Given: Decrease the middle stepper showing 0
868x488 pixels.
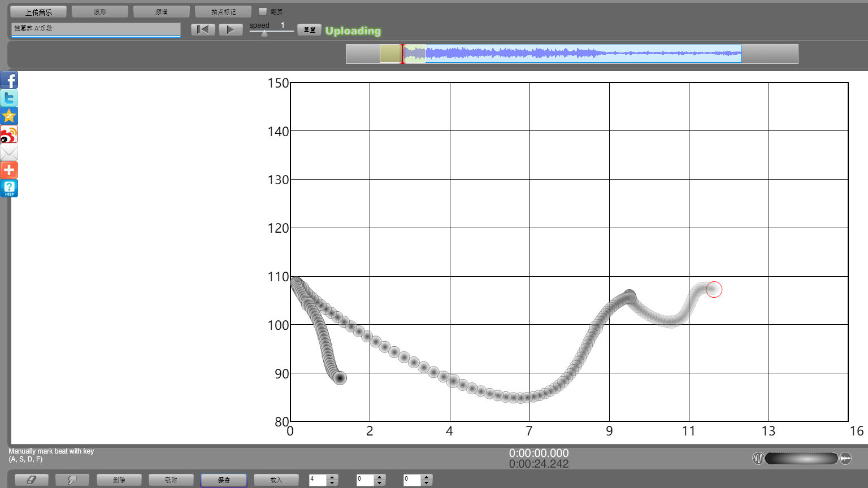Looking at the screenshot, I should pos(380,483).
